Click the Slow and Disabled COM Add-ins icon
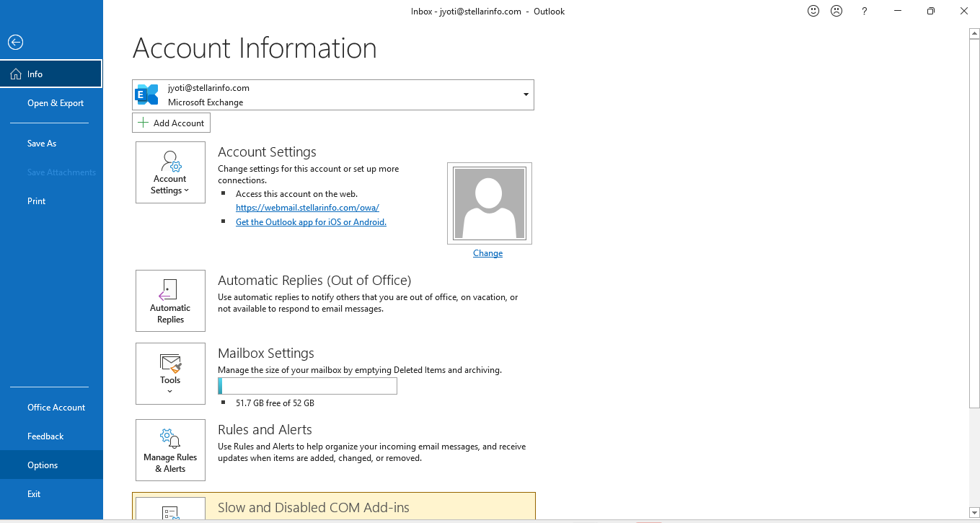The height and width of the screenshot is (523, 980). point(170,514)
